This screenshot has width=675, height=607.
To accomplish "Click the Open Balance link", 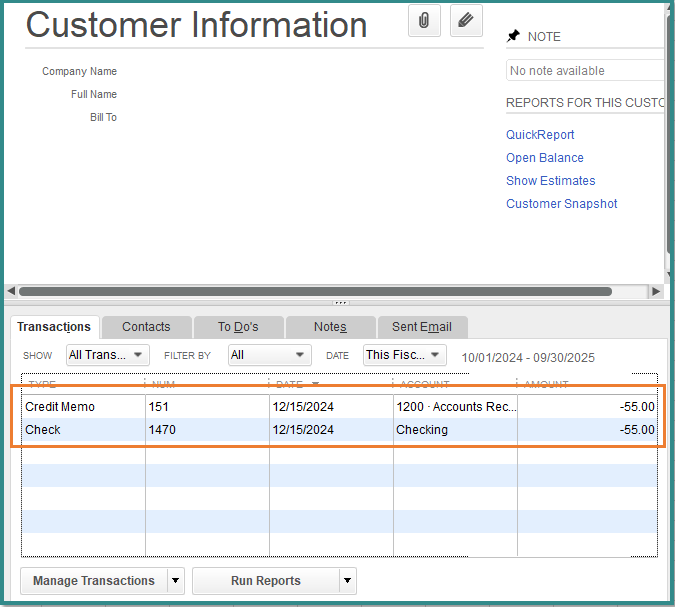I will coord(545,158).
